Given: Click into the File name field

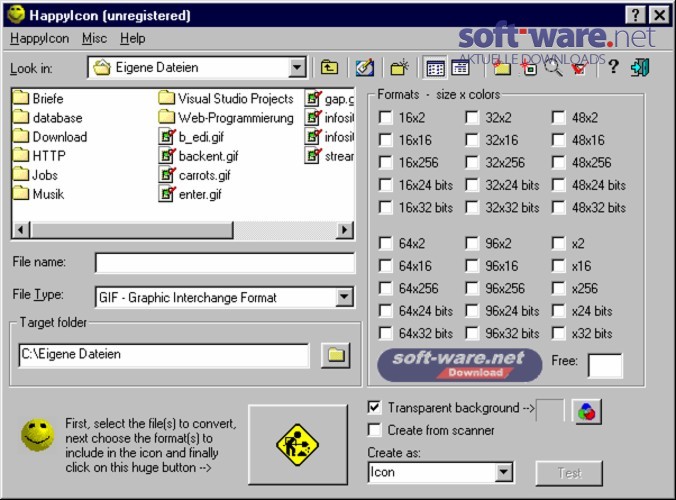Looking at the screenshot, I should (x=225, y=263).
